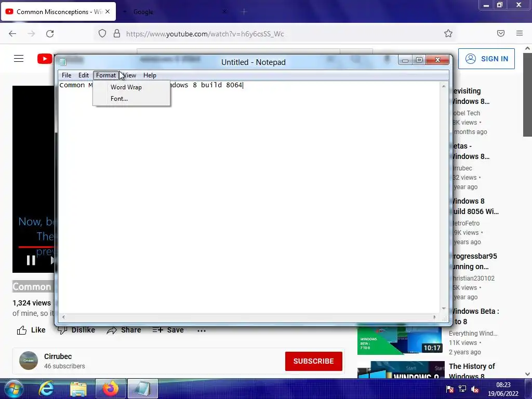
Task: Open the History of Windows 8 video
Action: (x=472, y=371)
